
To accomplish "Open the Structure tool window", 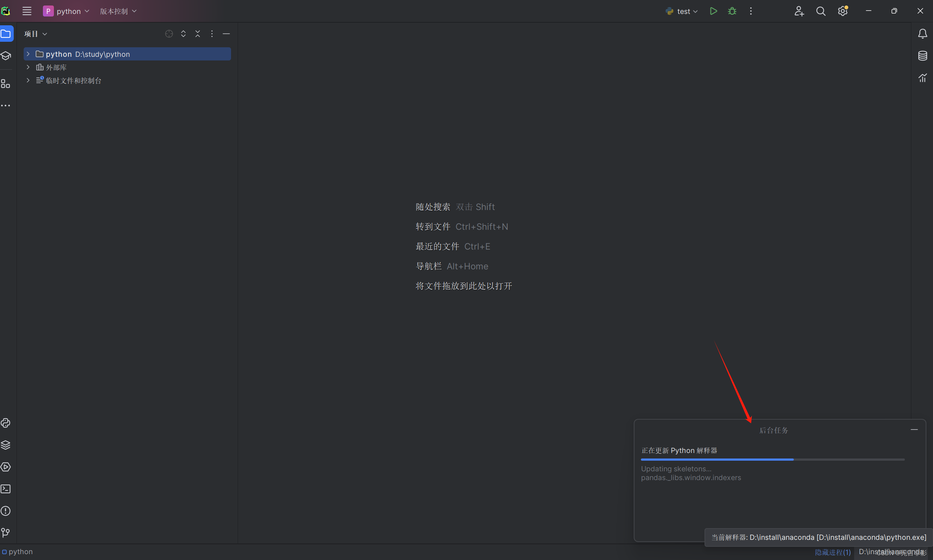I will [6, 84].
